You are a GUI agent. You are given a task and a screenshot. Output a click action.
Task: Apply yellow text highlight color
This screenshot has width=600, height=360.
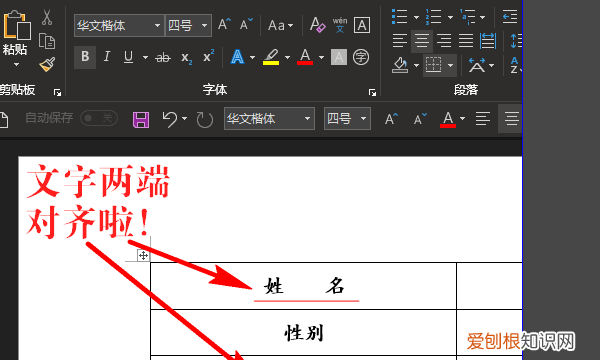point(271,57)
